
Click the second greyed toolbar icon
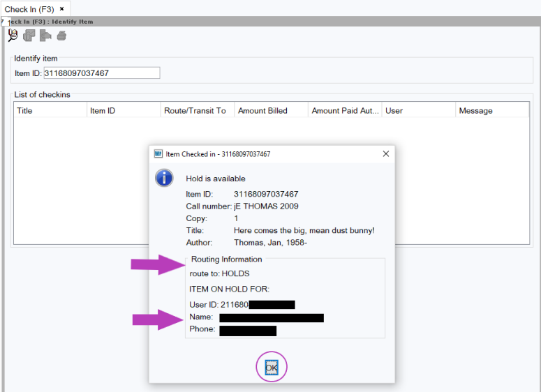point(29,36)
